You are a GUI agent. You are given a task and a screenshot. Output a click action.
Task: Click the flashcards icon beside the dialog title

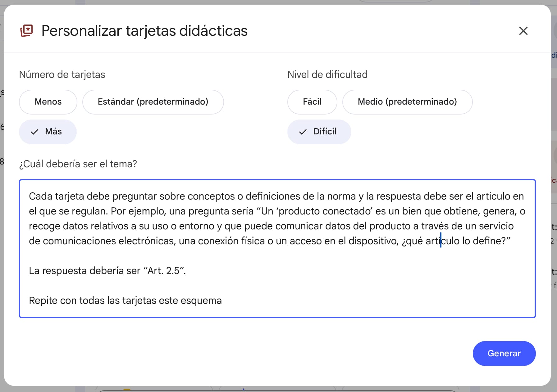[27, 31]
